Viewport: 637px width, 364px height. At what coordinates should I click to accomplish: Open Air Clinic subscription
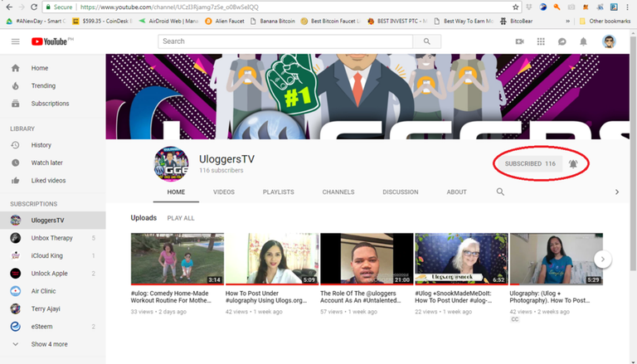[x=53, y=291]
